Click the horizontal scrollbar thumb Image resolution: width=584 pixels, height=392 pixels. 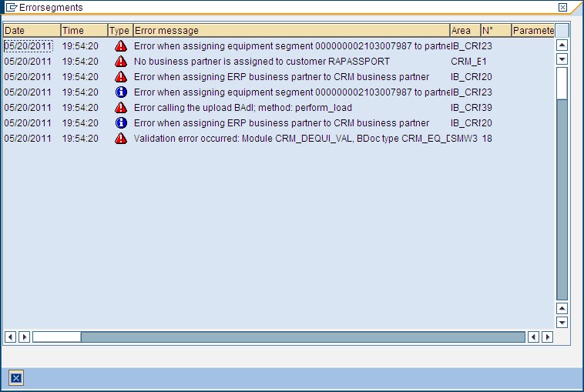tap(56, 337)
